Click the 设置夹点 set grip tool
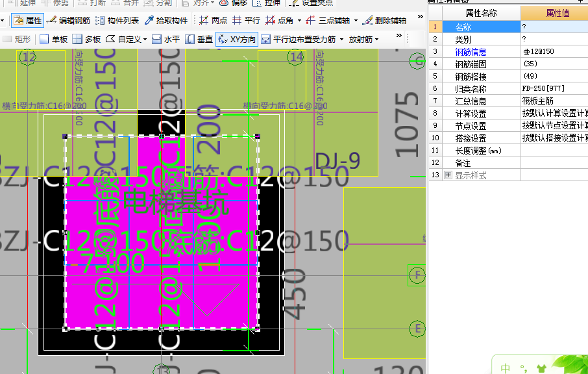This screenshot has height=374, width=588. click(x=312, y=3)
